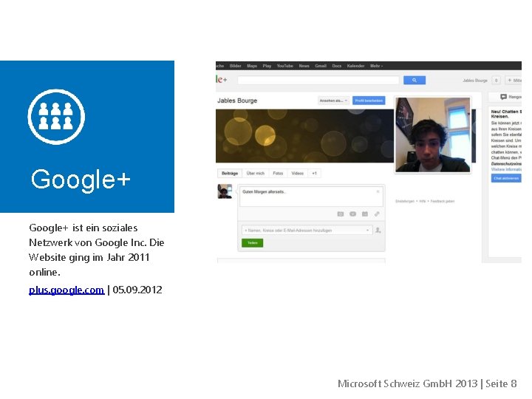532x399 pixels.
Task: Open Maps in the top bar
Action: 252,66
